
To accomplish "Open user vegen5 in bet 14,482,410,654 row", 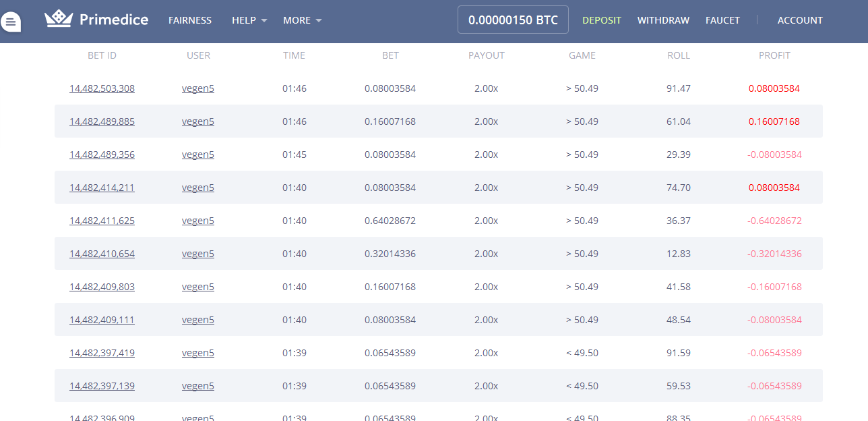I will click(198, 254).
